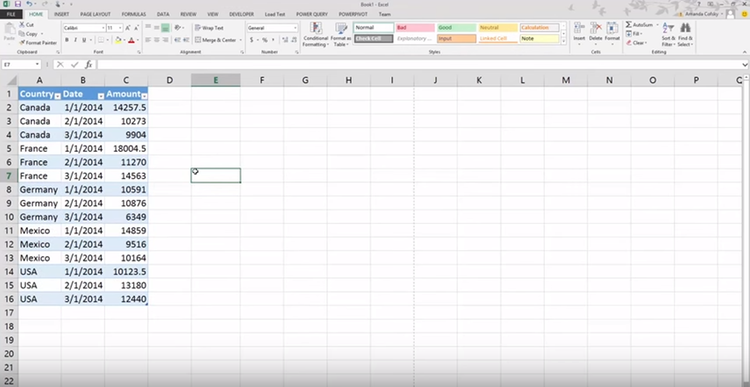Click the Cut scissors button
Screen dimensions: 750x387
pyautogui.click(x=27, y=24)
